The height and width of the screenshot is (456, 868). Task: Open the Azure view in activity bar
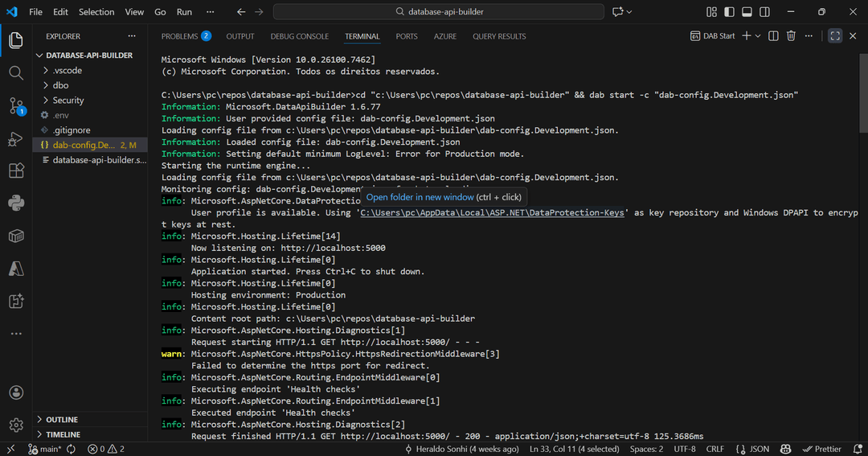16,269
